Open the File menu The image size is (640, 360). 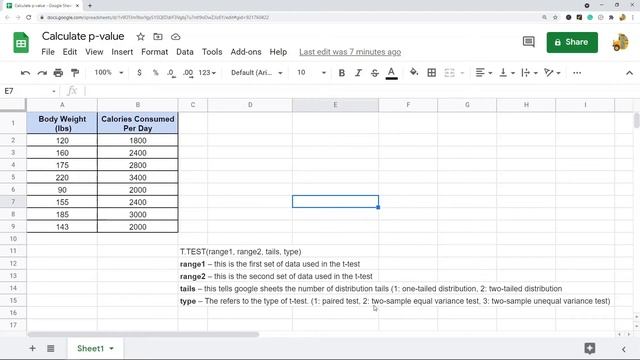tap(48, 52)
